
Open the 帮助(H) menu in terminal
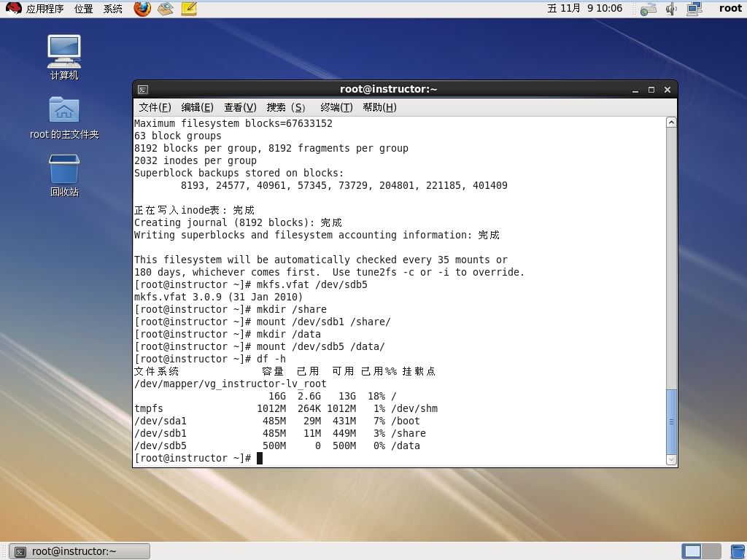[x=379, y=107]
